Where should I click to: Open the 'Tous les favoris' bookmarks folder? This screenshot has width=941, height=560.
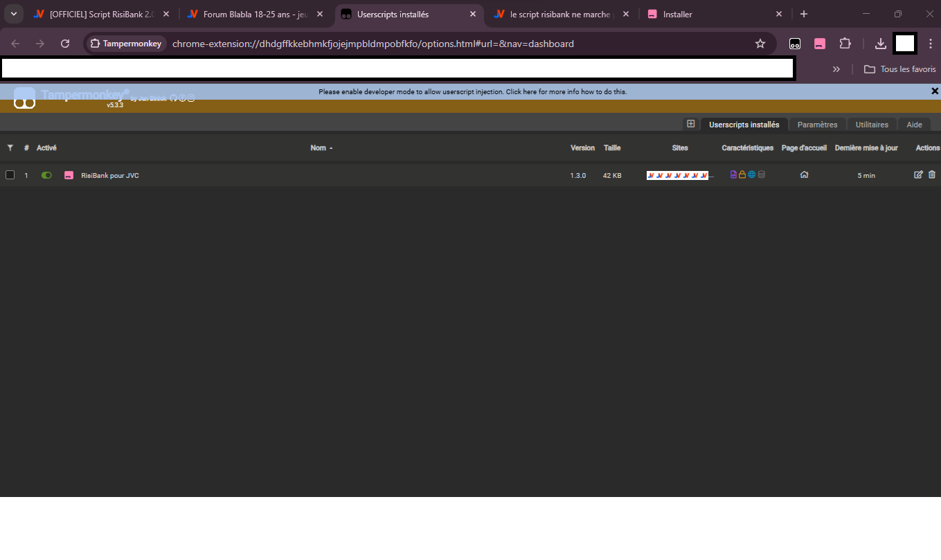point(899,69)
